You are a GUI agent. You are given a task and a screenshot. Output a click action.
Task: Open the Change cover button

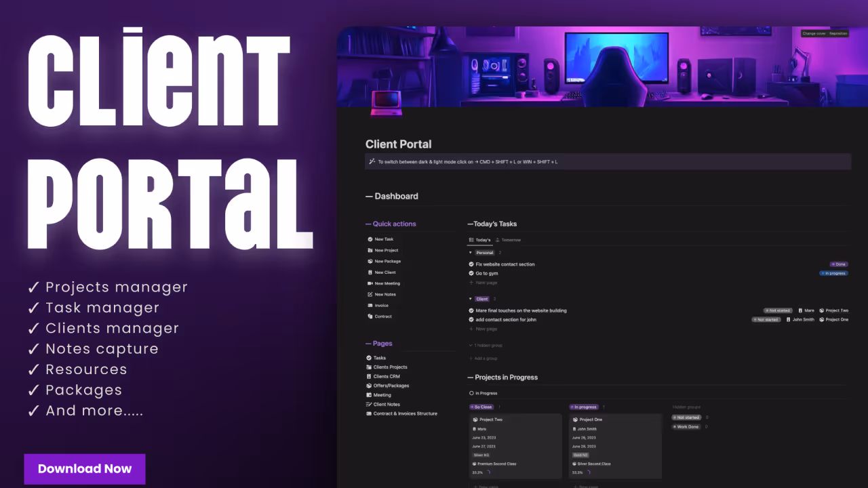[814, 33]
